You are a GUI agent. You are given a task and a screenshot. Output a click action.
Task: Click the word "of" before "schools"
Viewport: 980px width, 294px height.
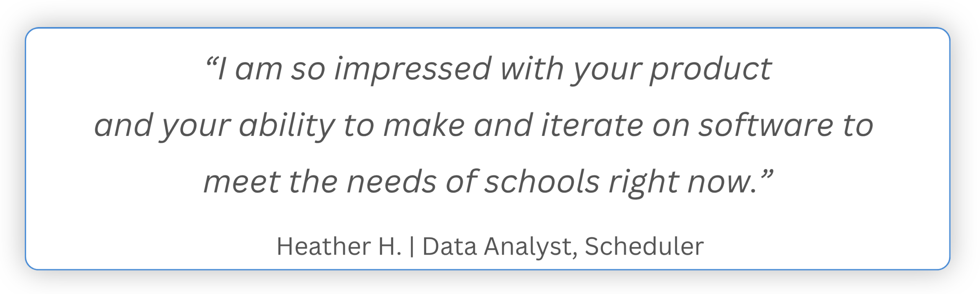pos(462,181)
